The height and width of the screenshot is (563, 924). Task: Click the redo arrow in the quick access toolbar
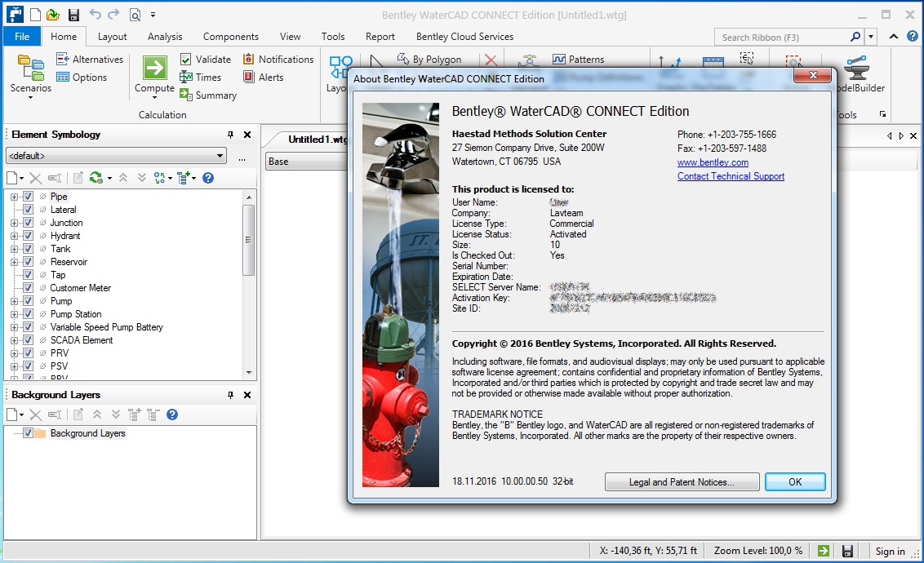click(113, 14)
